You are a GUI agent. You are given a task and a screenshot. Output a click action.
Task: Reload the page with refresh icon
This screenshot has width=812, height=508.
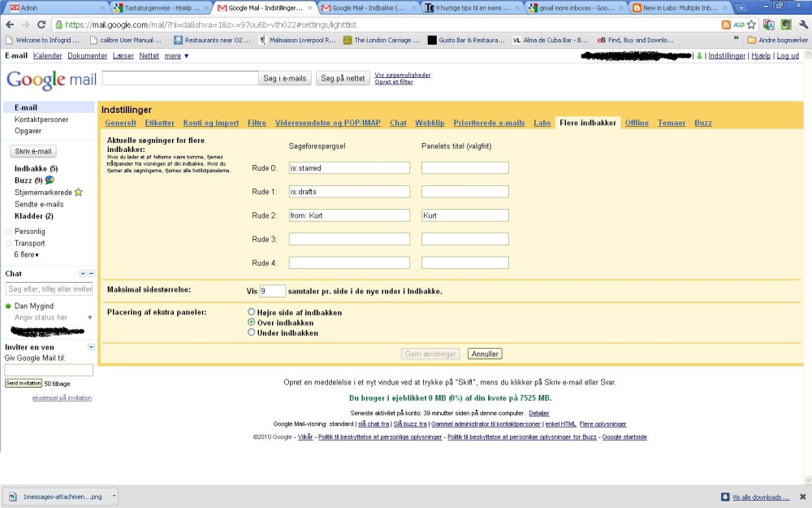click(x=41, y=24)
